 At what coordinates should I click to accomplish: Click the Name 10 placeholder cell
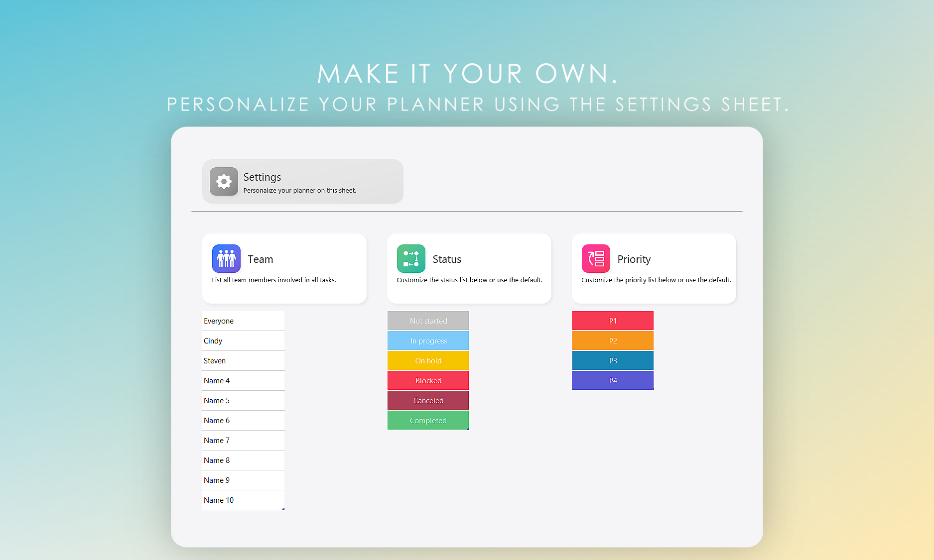[x=243, y=500]
